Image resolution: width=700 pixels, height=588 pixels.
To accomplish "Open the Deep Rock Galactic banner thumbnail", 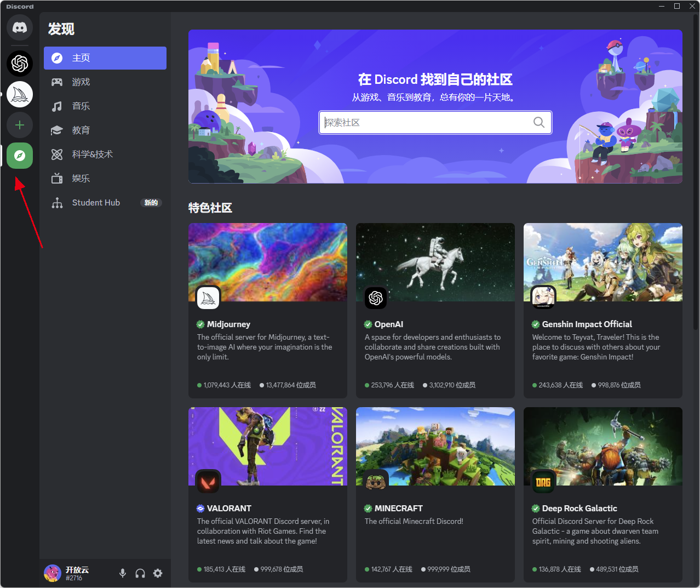I will (x=603, y=446).
